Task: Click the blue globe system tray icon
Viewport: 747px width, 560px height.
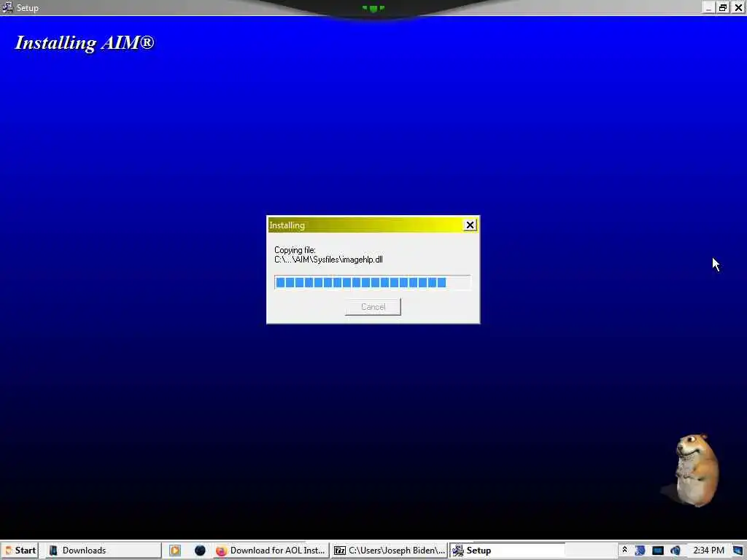Action: point(640,551)
